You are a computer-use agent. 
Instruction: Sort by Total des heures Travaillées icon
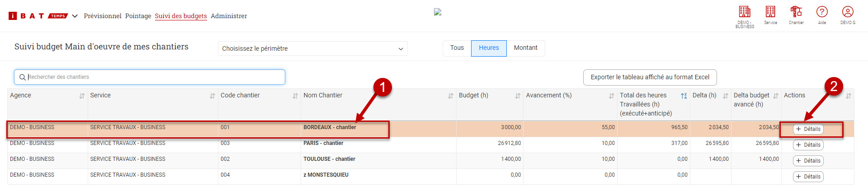(684, 96)
